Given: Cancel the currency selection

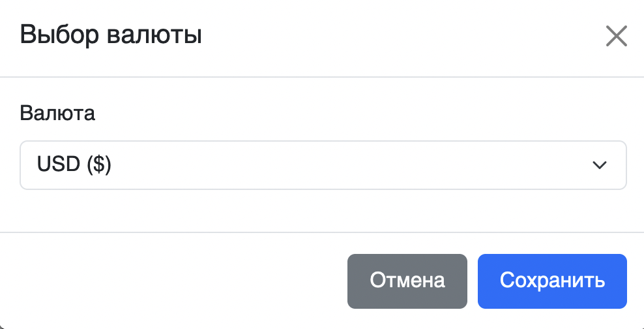Looking at the screenshot, I should (407, 281).
